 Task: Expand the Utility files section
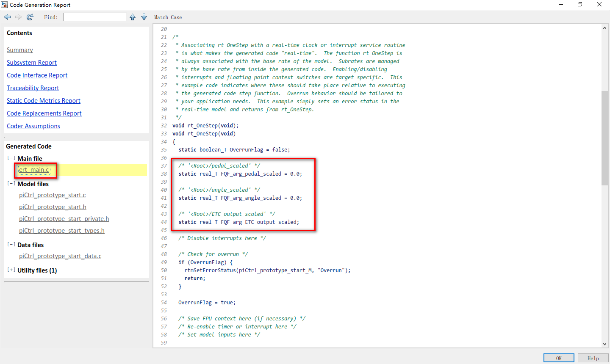11,270
